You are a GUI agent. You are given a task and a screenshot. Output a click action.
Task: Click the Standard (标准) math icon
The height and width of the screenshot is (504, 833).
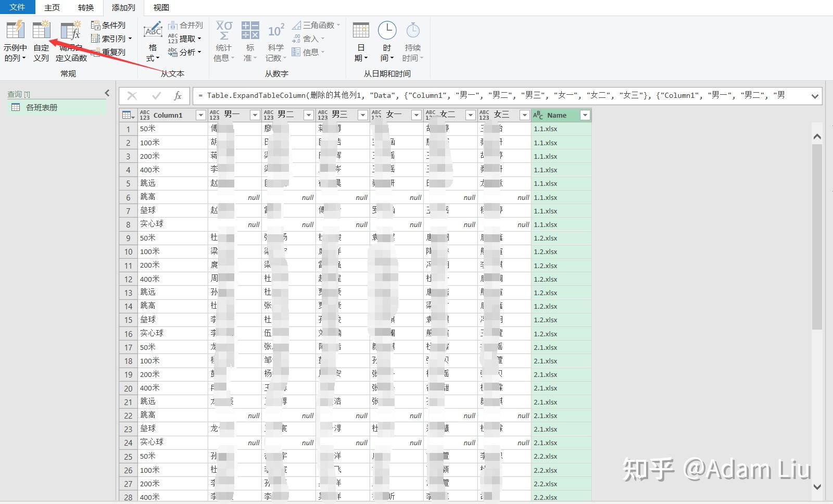250,30
